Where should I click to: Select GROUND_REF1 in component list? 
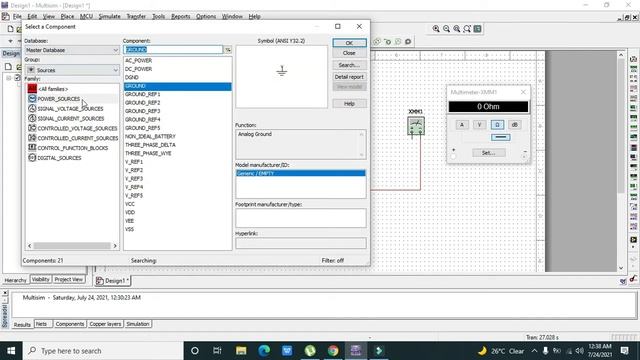(142, 94)
